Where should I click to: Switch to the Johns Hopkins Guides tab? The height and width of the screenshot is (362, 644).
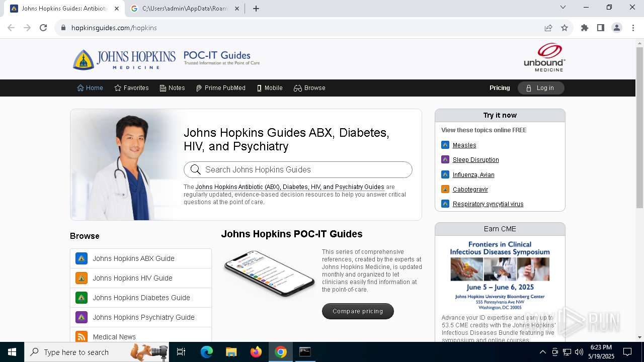coord(64,9)
